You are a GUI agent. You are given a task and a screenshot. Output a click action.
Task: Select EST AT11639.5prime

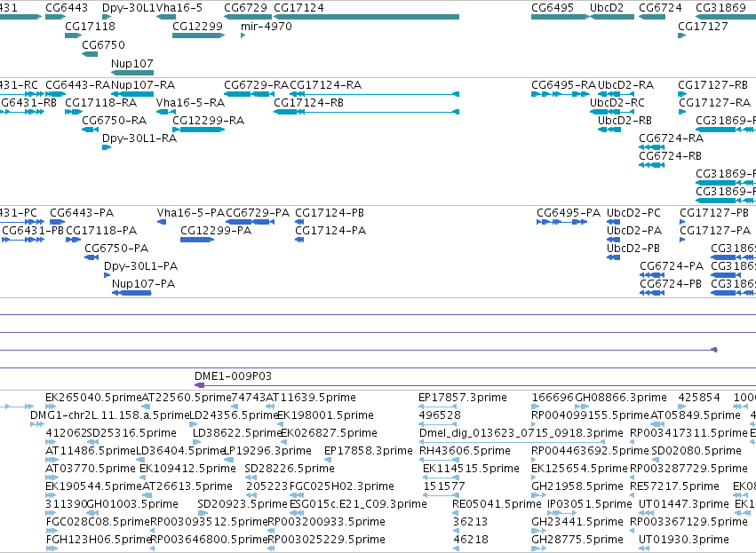pyautogui.click(x=311, y=398)
